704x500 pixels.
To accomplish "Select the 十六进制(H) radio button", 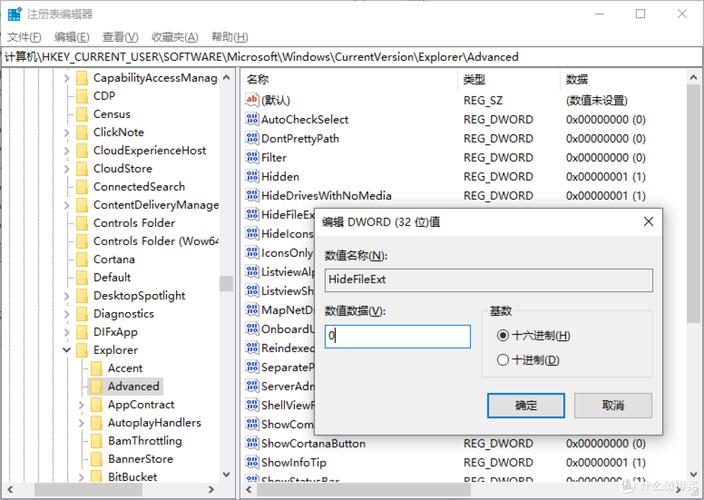I will pyautogui.click(x=503, y=335).
